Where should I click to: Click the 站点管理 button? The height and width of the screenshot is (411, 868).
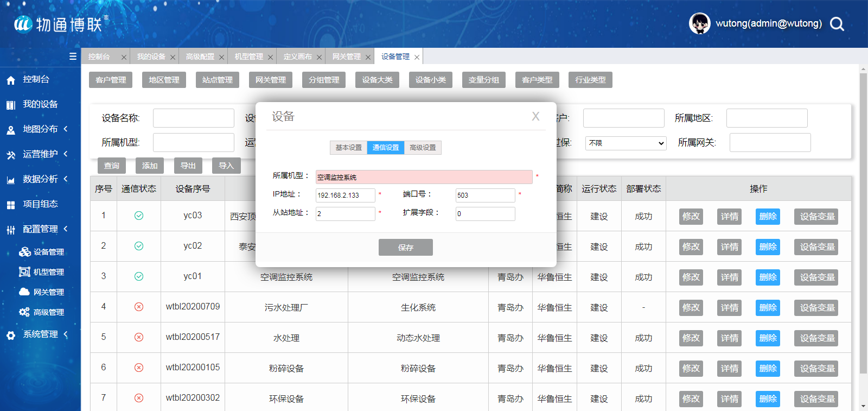[x=217, y=80]
